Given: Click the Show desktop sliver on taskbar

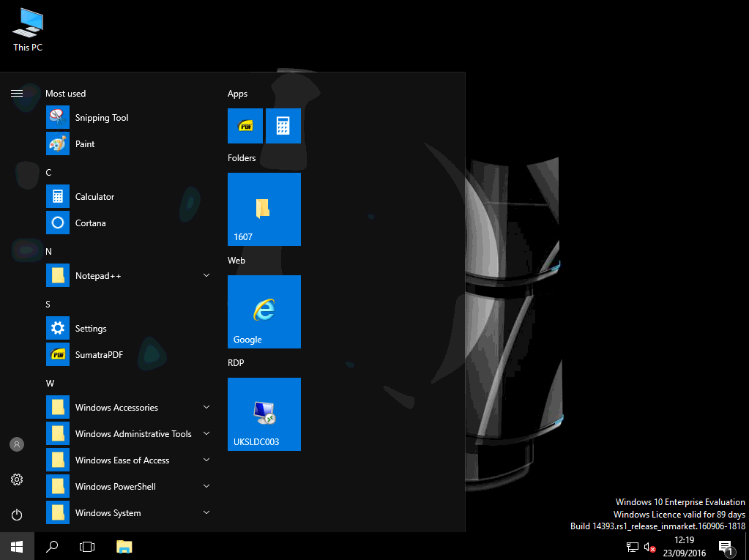Looking at the screenshot, I should (747, 547).
